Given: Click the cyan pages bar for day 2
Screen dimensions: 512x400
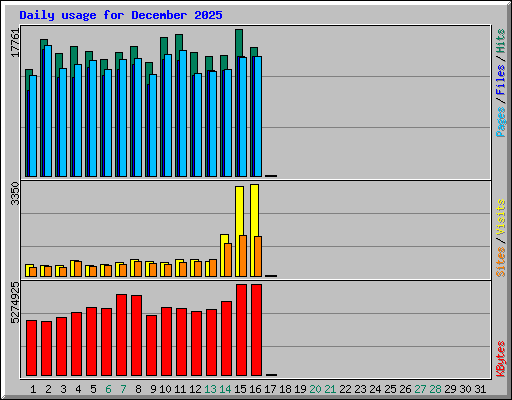Looking at the screenshot, I should coord(48,111).
